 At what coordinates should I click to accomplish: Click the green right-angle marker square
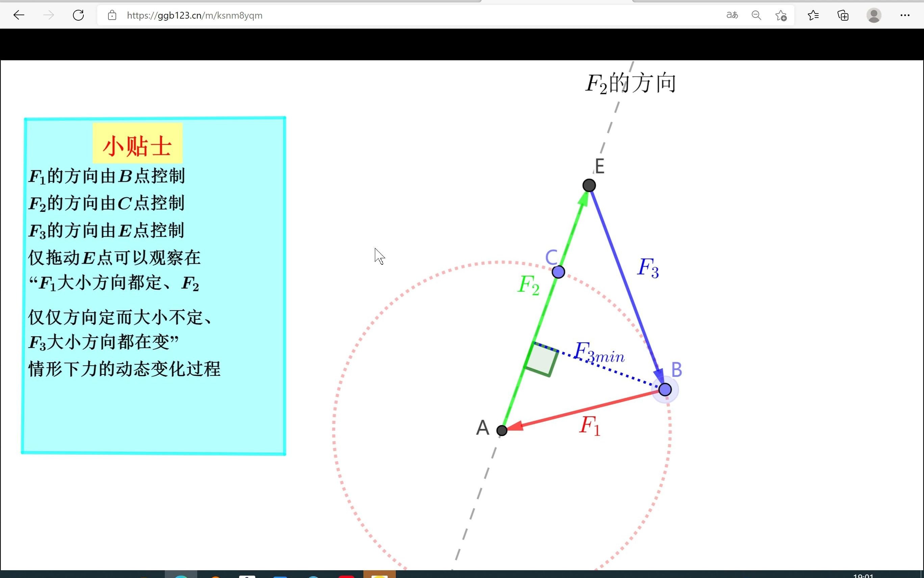542,359
